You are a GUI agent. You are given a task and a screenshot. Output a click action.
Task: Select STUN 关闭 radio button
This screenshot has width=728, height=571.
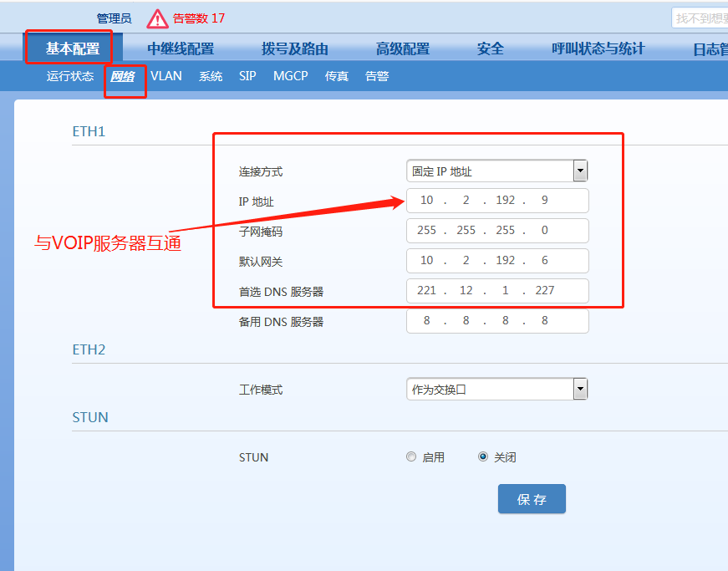point(483,457)
